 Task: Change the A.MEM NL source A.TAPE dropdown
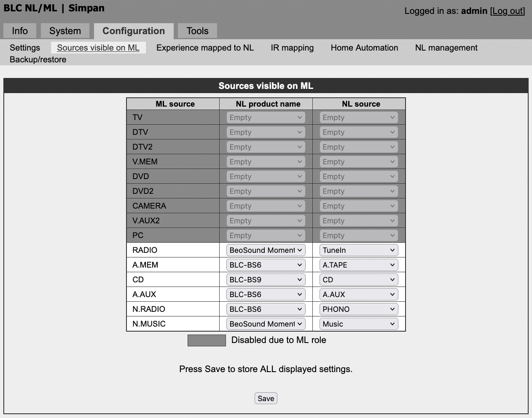[359, 265]
